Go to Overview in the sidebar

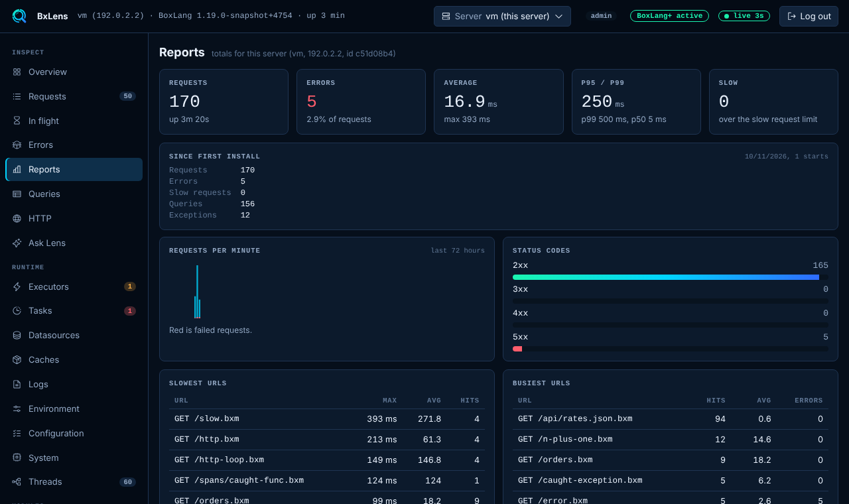[74, 72]
